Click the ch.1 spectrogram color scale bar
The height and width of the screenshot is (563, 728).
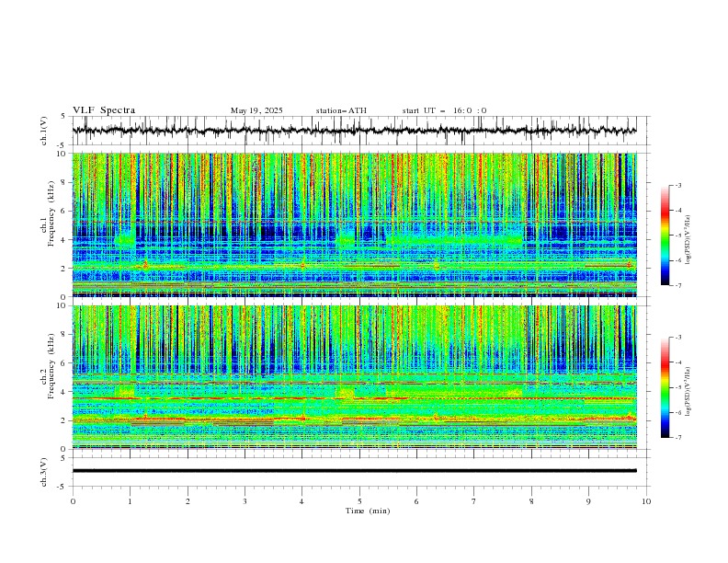click(665, 236)
